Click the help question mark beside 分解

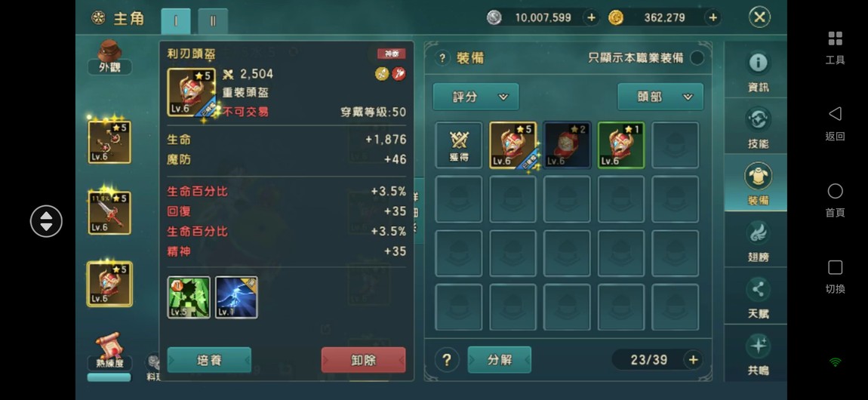click(x=447, y=360)
